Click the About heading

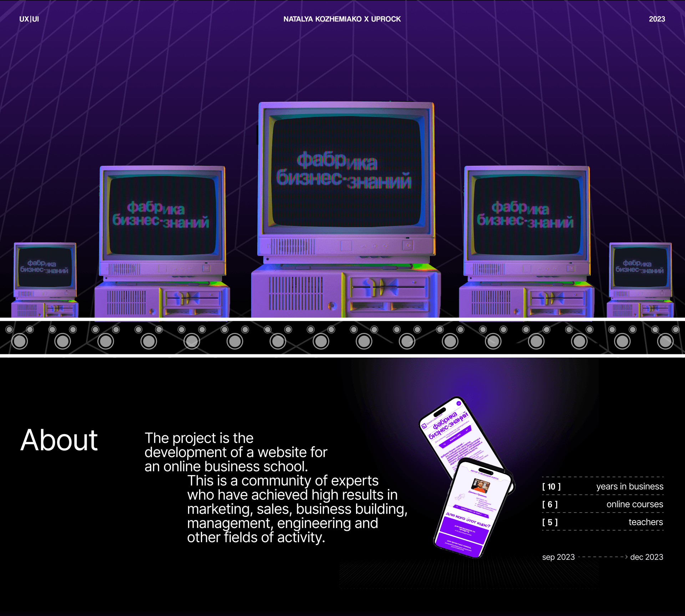(59, 440)
